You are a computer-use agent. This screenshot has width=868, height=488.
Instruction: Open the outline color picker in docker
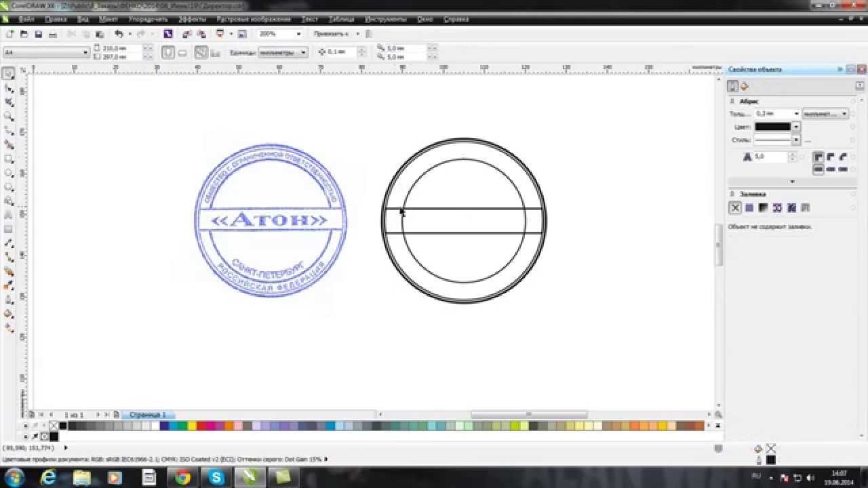777,127
